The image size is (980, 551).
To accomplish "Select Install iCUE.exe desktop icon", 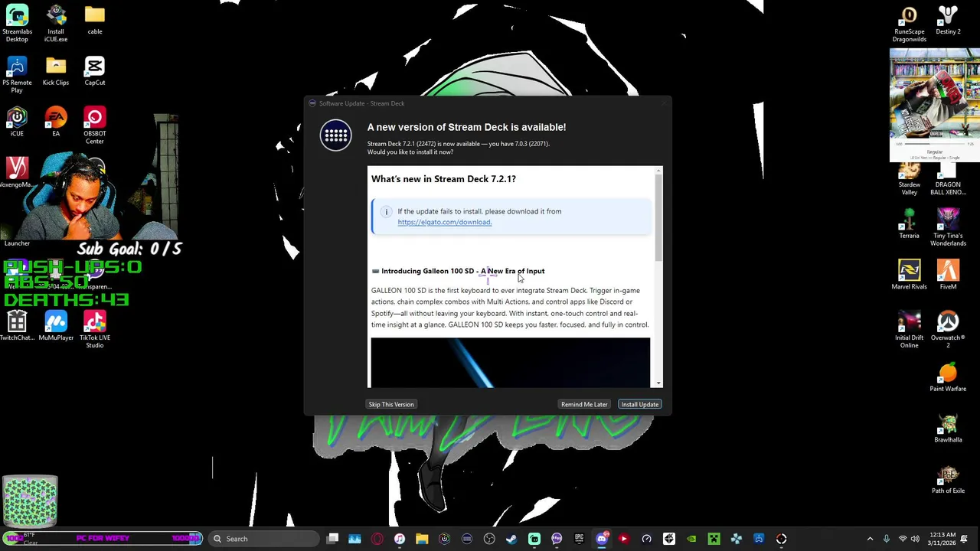I will [x=56, y=23].
